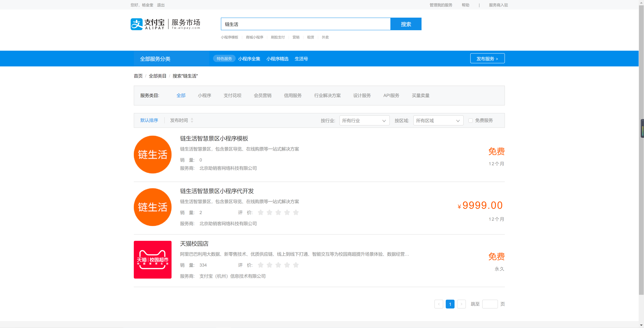Click the Alipay service market logo
644x328 pixels.
pos(165,24)
